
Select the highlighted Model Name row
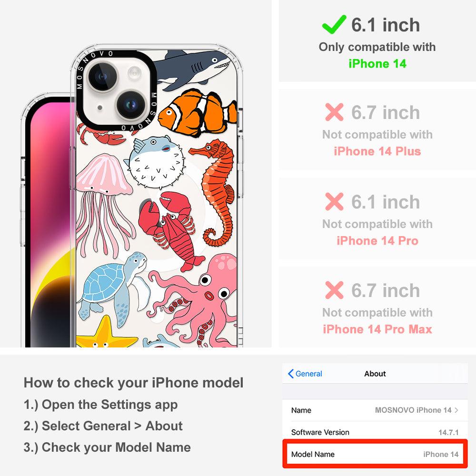pyautogui.click(x=375, y=454)
